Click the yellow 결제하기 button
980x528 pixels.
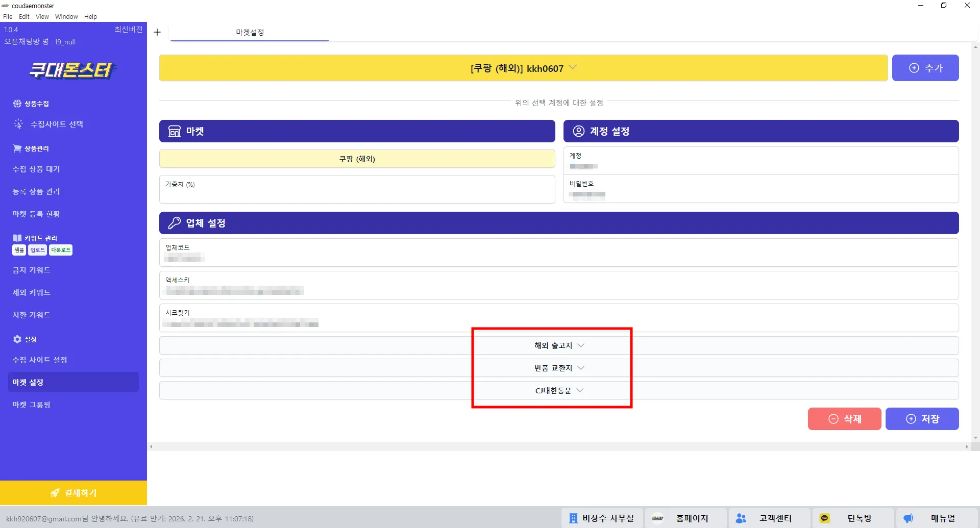(73, 493)
